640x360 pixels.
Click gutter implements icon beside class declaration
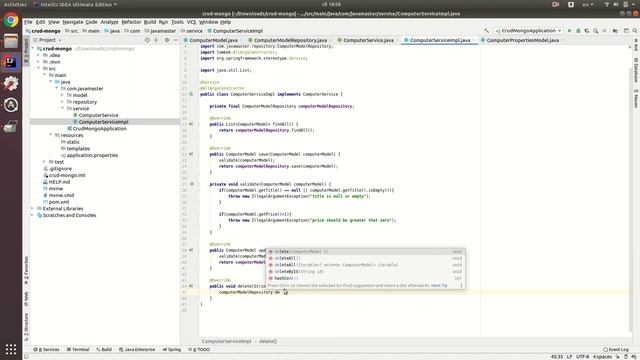coord(191,94)
